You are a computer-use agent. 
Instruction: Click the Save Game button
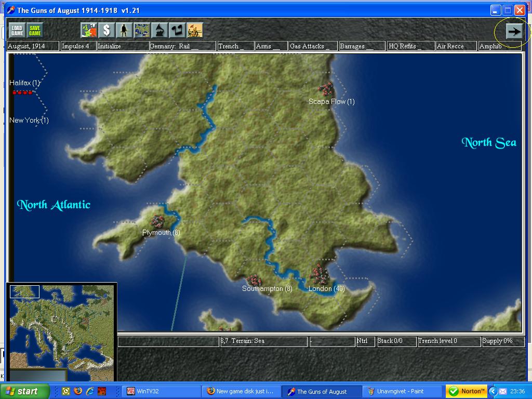pos(35,31)
